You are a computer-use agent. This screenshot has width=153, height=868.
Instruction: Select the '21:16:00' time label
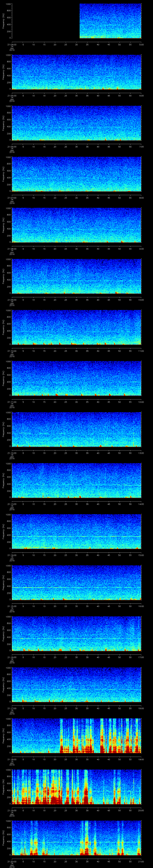pyautogui.click(x=12, y=657)
